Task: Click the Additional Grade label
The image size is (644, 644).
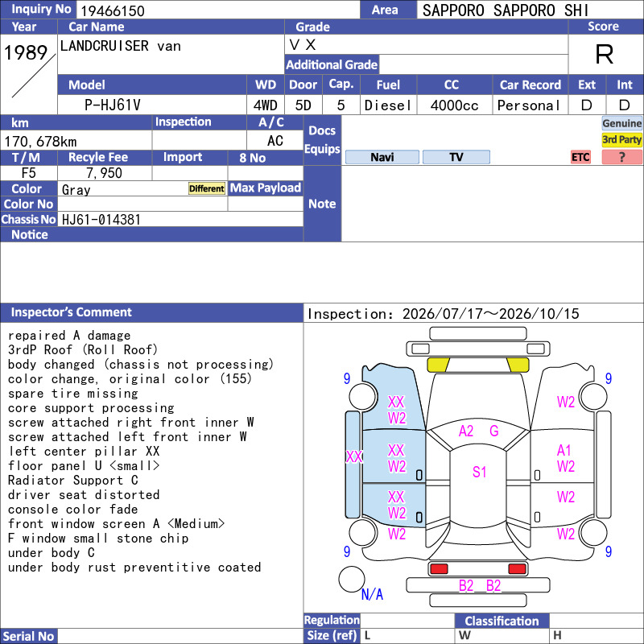Action: coord(332,64)
